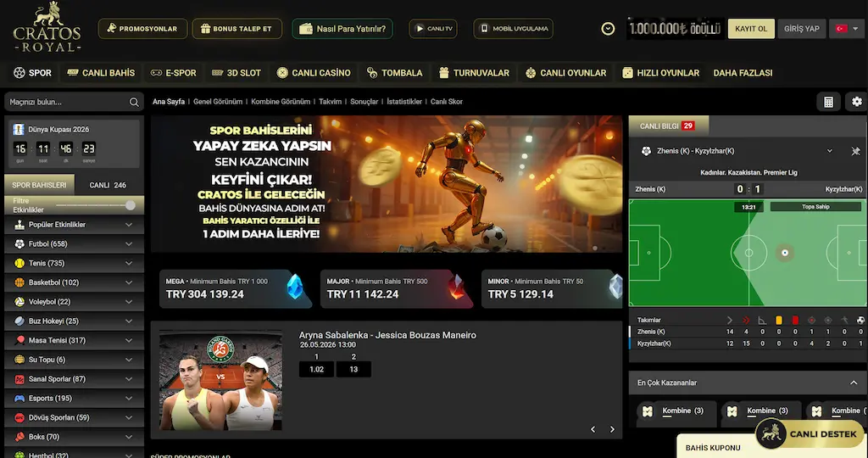Expand the Voleybol (22) category
This screenshot has width=868, height=458.
tap(129, 302)
